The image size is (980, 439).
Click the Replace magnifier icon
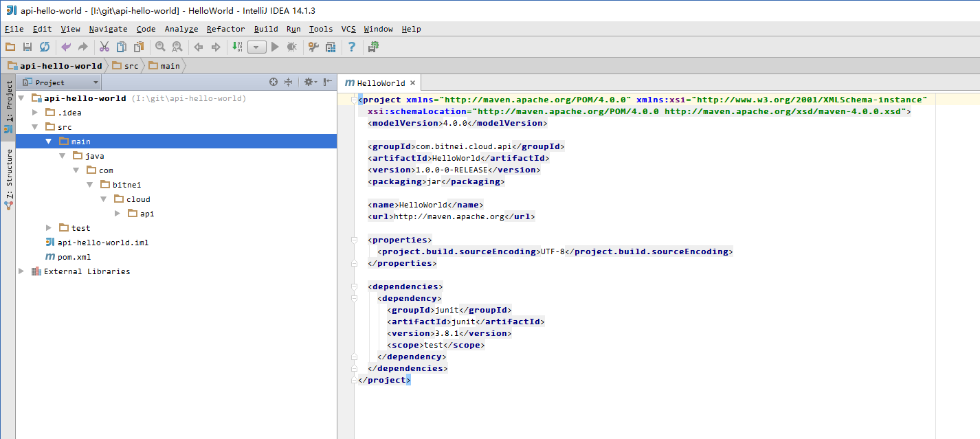177,47
